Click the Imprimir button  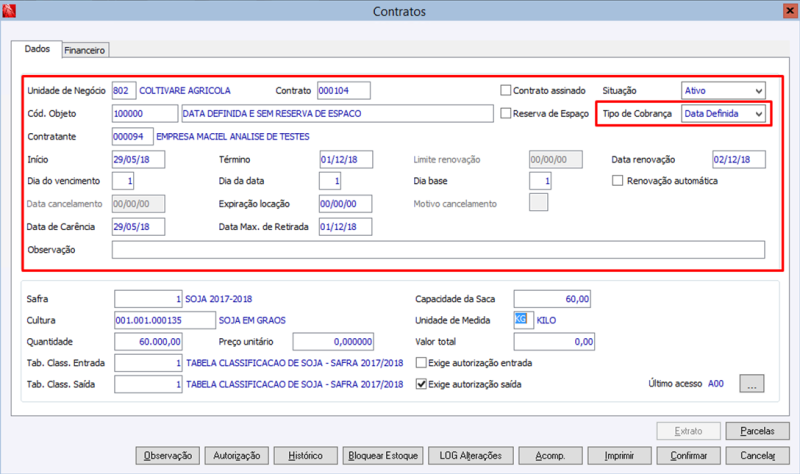click(619, 456)
